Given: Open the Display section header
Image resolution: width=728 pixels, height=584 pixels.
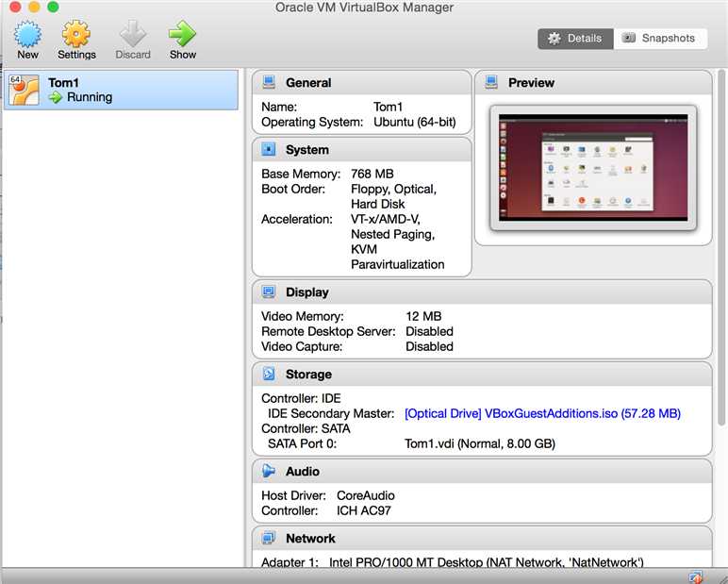Looking at the screenshot, I should point(482,292).
